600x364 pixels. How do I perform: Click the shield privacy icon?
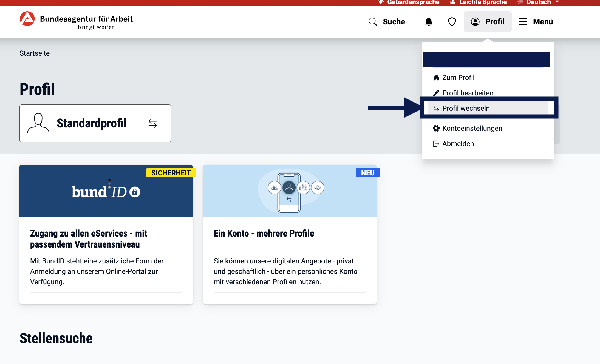pyautogui.click(x=452, y=22)
